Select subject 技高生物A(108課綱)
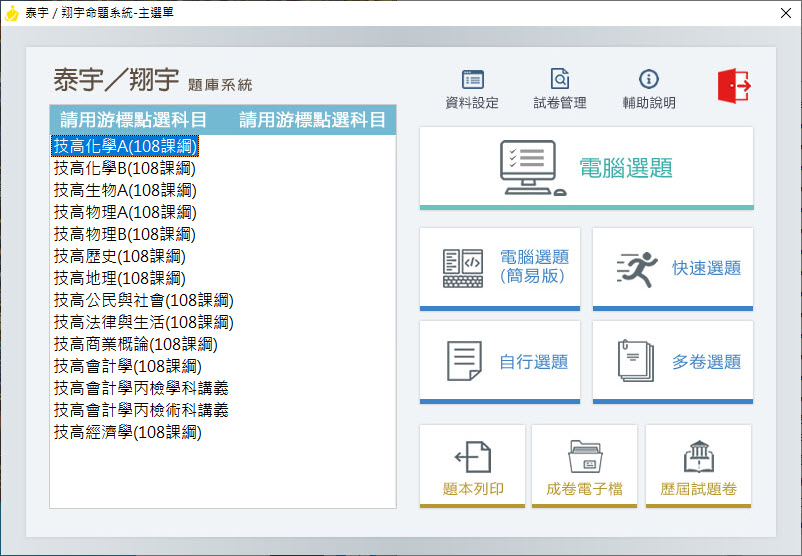The height and width of the screenshot is (556, 802). point(125,190)
